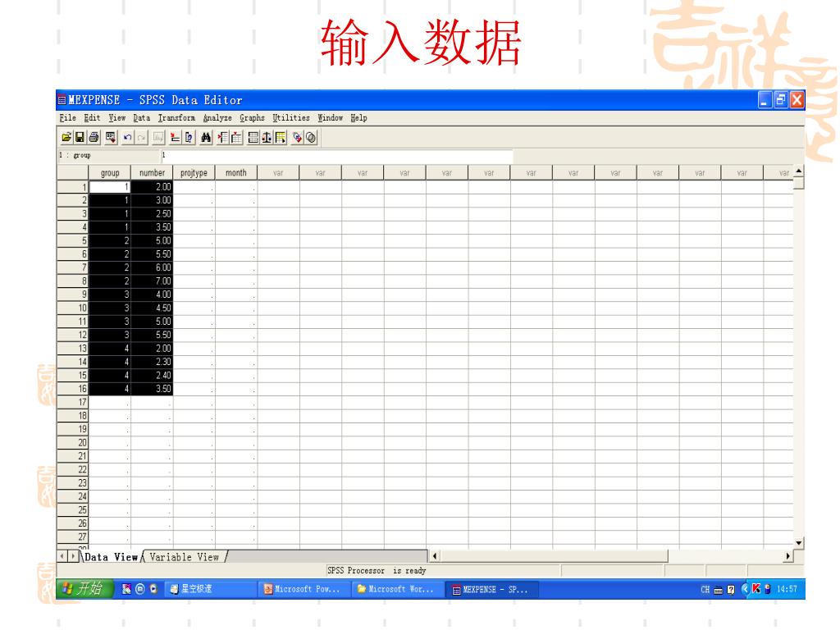Click number cell showing 2.30

click(x=152, y=362)
